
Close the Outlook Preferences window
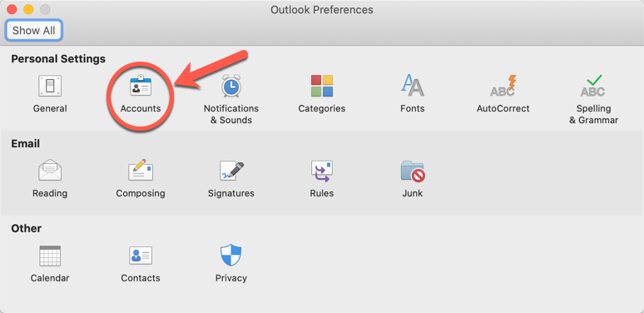click(x=12, y=9)
